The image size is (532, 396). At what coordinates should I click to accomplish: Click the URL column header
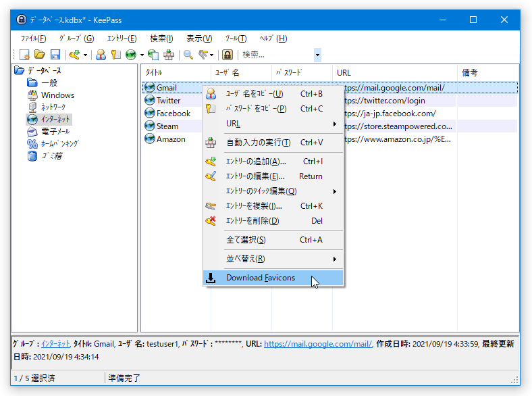(395, 72)
